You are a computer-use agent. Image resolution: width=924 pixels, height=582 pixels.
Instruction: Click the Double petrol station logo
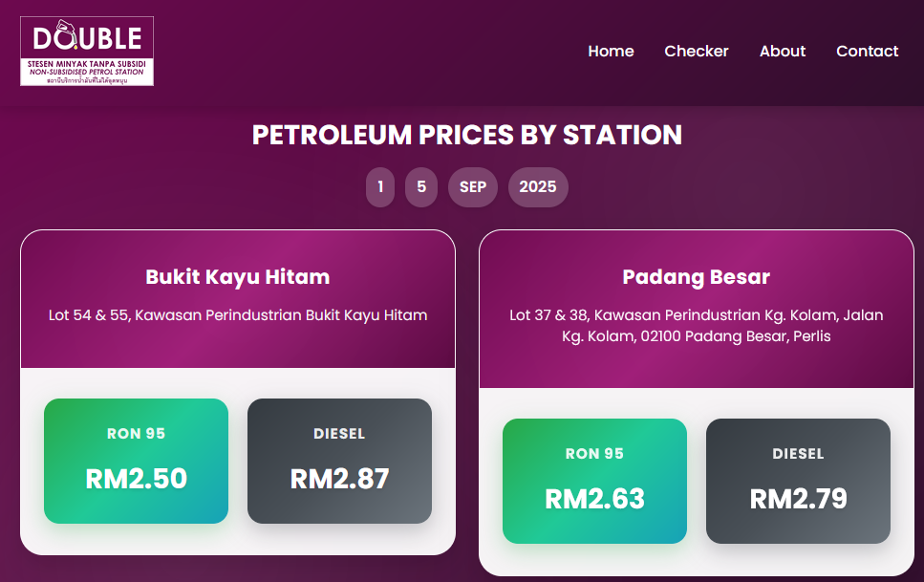coord(87,52)
